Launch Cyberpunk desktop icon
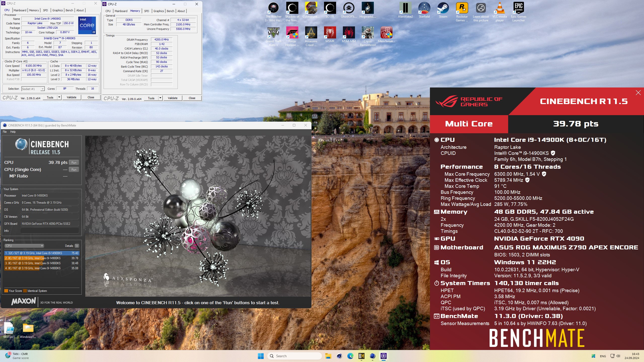 tap(311, 10)
